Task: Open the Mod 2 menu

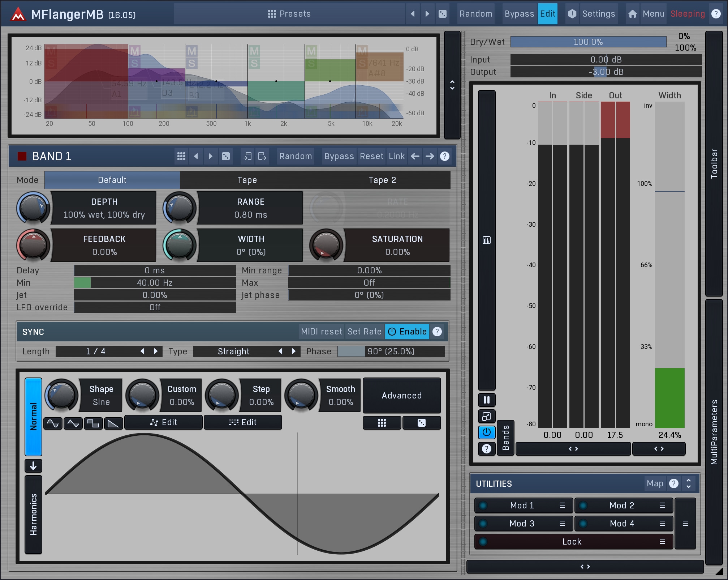Action: [x=663, y=505]
